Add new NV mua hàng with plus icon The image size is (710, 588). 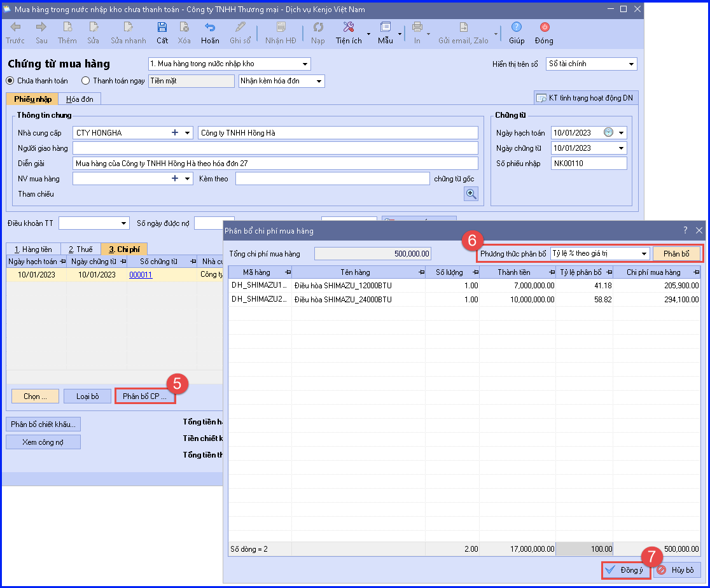tap(175, 178)
